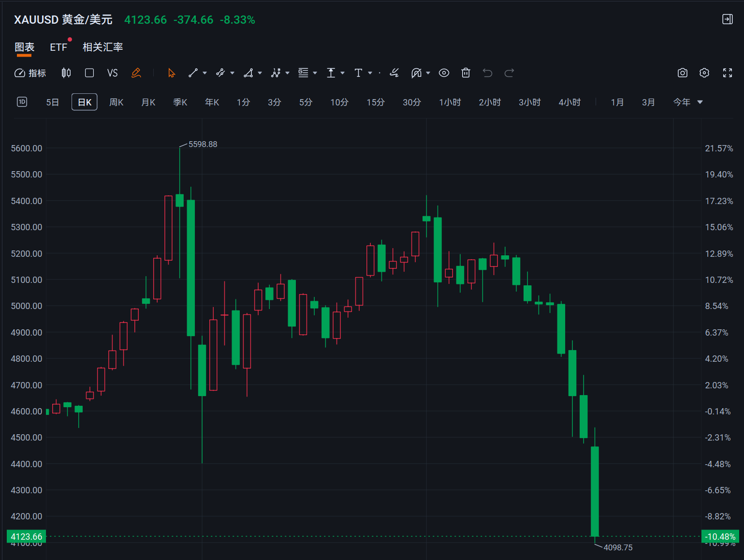The height and width of the screenshot is (560, 744).
Task: Expand the text tool dropdown arrow
Action: [x=370, y=73]
